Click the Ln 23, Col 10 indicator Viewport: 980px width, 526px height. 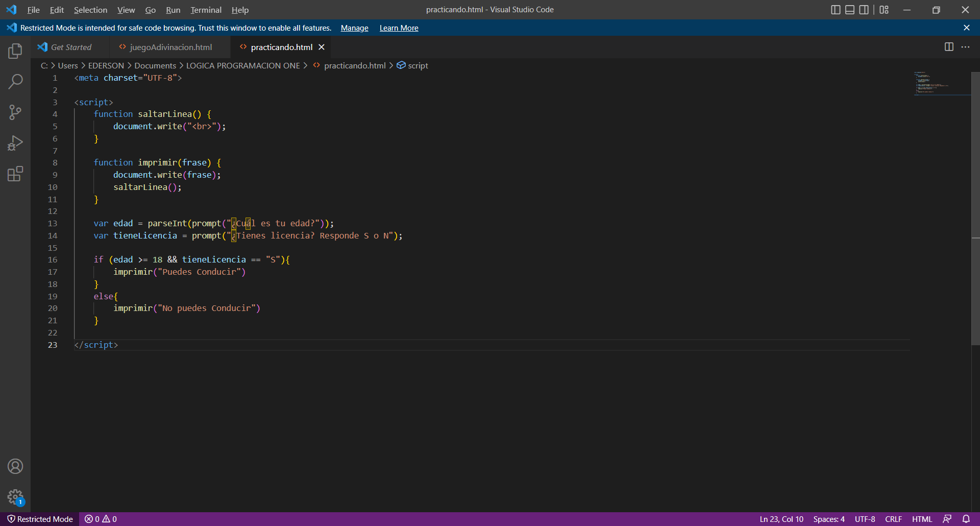781,519
